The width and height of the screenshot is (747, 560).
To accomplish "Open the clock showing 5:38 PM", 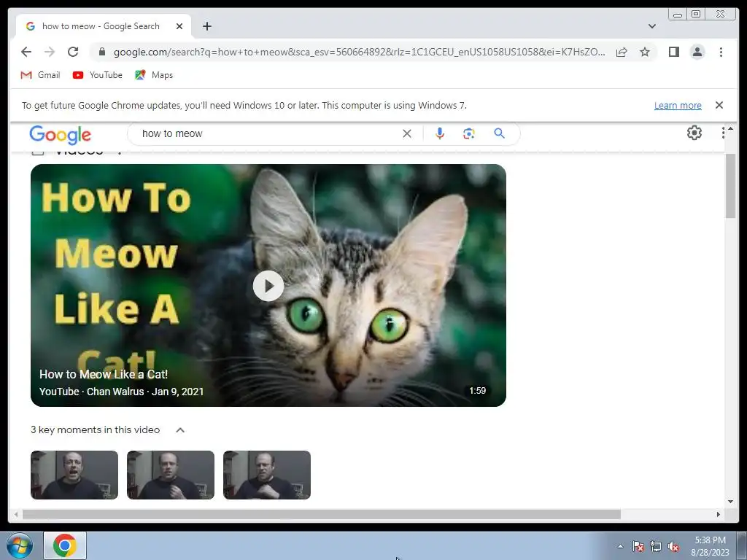I will pyautogui.click(x=710, y=546).
